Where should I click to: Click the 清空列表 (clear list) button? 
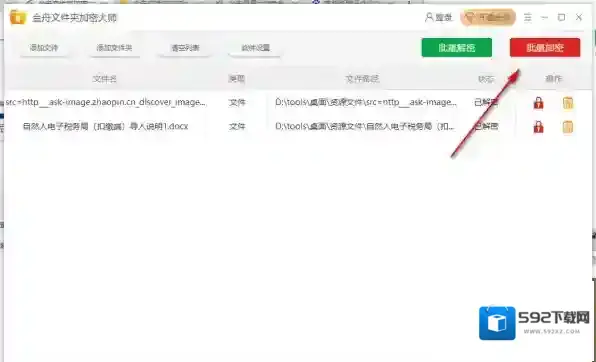[x=185, y=48]
